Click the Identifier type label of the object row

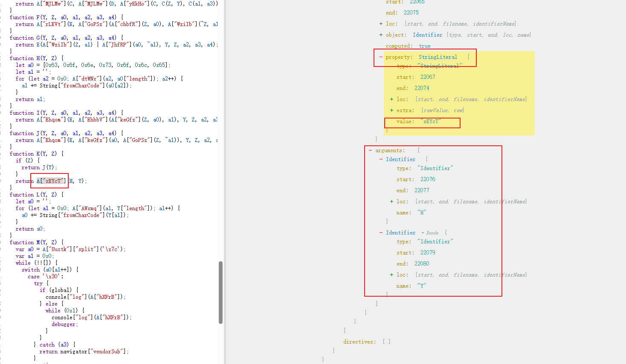click(x=427, y=35)
